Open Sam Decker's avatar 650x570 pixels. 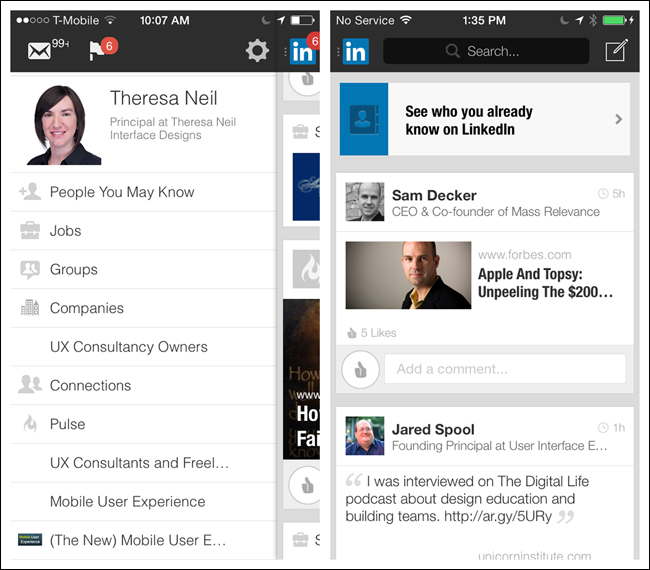pyautogui.click(x=365, y=201)
